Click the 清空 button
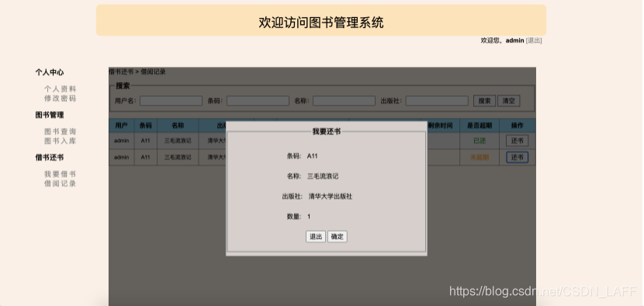Image resolution: width=644 pixels, height=306 pixels. point(508,101)
